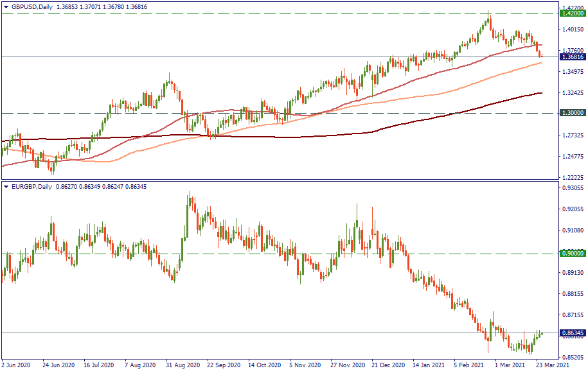This screenshot has width=588, height=373.
Task: Click the GBPUSD,Daily chart title
Action: pyautogui.click(x=32, y=4)
